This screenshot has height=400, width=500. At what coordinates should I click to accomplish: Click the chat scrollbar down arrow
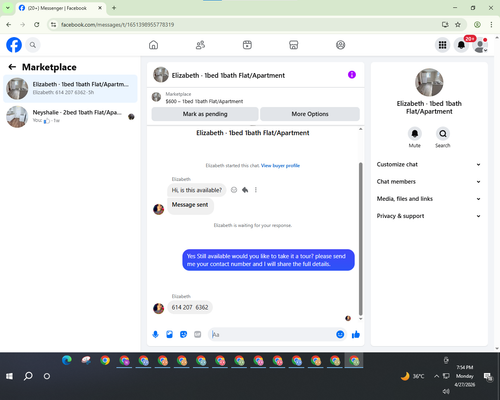tap(360, 319)
